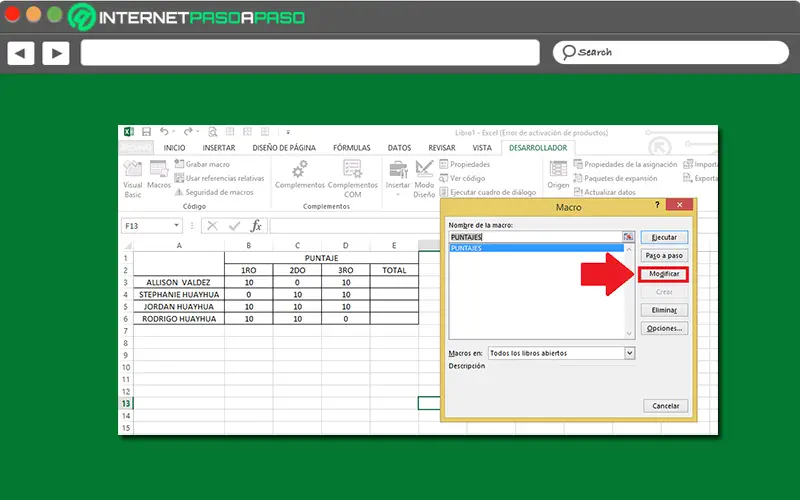Viewport: 800px width, 500px height.
Task: Expand the Name Box dropdown arrow
Action: coord(177,226)
